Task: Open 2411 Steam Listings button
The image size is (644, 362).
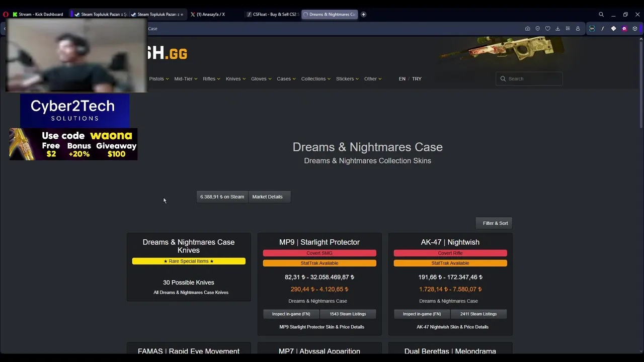Action: click(478, 314)
